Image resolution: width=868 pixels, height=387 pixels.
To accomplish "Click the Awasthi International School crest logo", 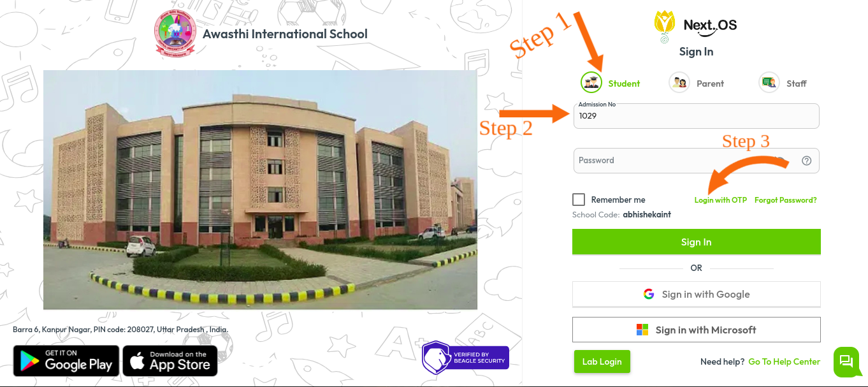I will [176, 33].
